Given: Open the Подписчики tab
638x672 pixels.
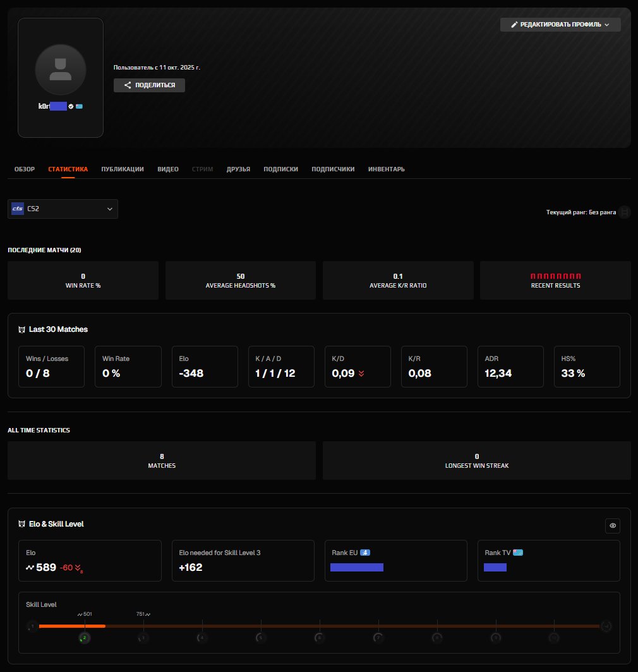Looking at the screenshot, I should 333,169.
